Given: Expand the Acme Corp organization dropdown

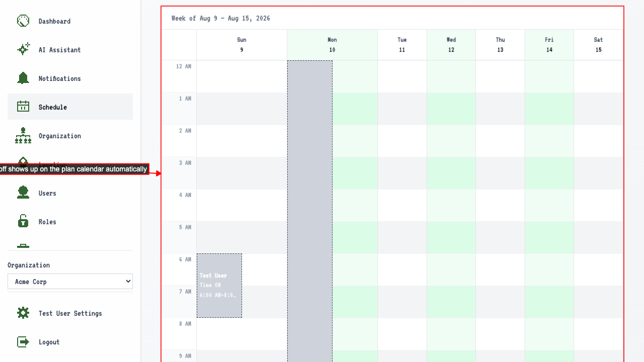Looking at the screenshot, I should pos(70,282).
